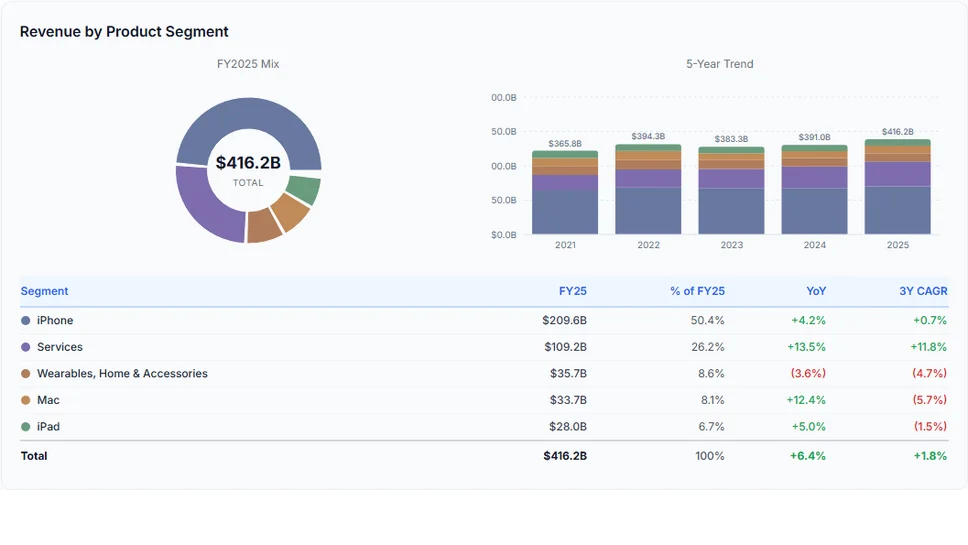Click the 3Y CAGR column header
The image size is (968, 545).
coord(923,291)
